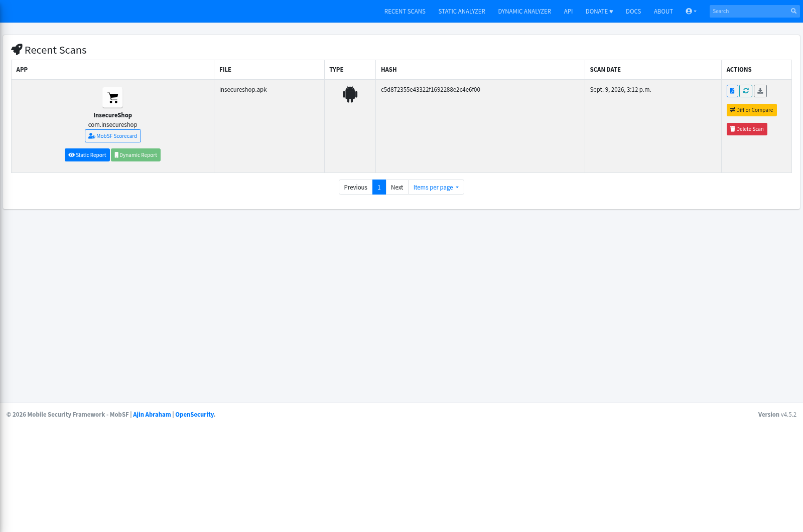
Task: Open Dynamic Analyzer from the navbar
Action: [524, 11]
